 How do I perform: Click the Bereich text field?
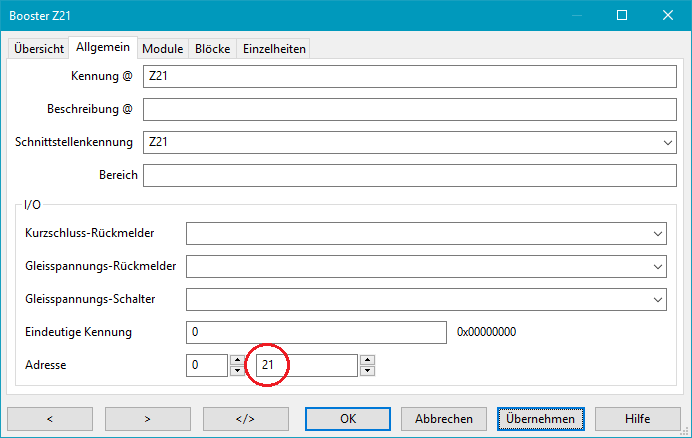point(410,176)
